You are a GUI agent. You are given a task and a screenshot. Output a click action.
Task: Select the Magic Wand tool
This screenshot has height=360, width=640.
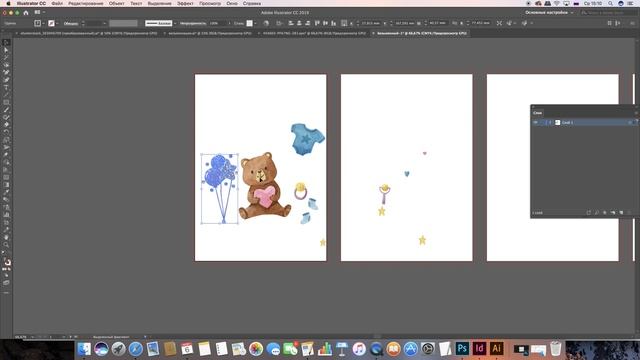6,57
